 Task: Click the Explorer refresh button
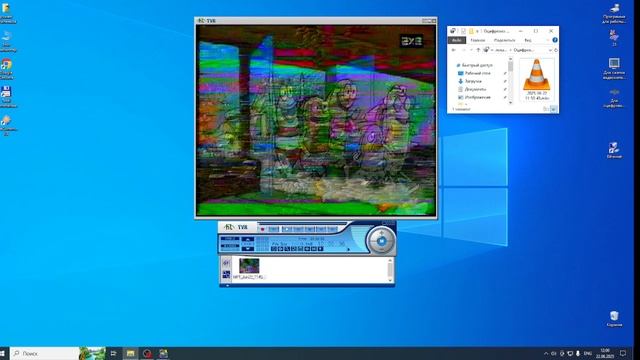click(x=556, y=50)
